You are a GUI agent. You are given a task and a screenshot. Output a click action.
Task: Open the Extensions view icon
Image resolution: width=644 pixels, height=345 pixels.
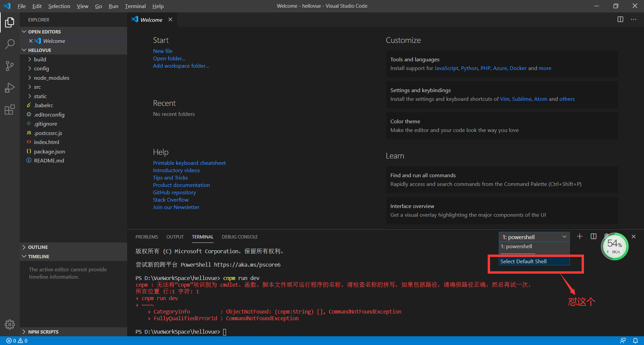tap(10, 110)
